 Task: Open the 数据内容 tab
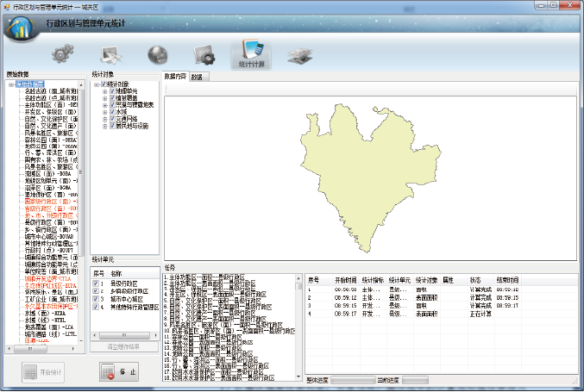click(x=175, y=77)
